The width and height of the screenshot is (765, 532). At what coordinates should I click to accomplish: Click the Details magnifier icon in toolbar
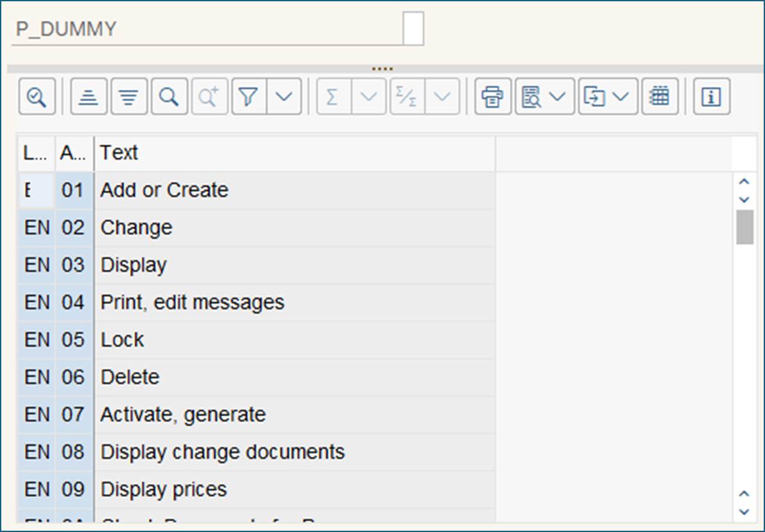37,97
